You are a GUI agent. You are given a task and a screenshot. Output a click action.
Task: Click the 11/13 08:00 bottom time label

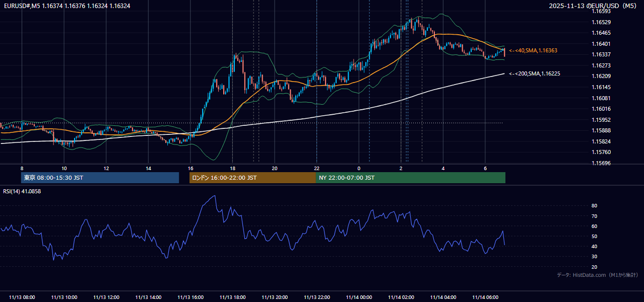coord(22,297)
